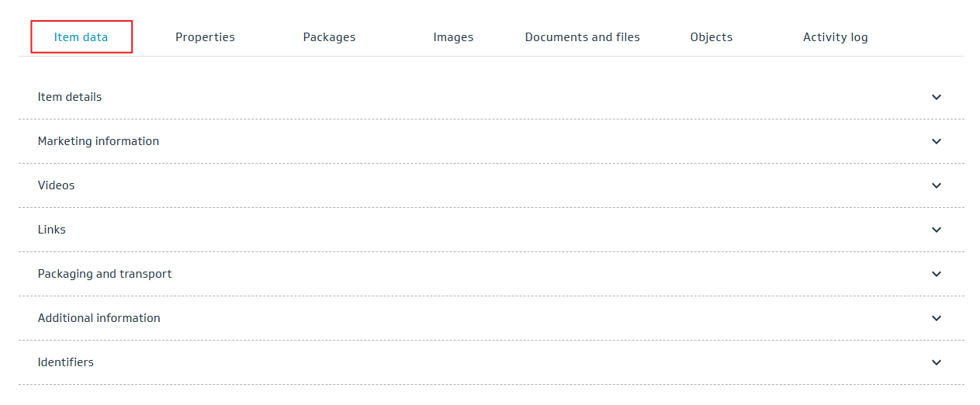The height and width of the screenshot is (405, 980).
Task: View the Activity log tab
Action: click(835, 37)
